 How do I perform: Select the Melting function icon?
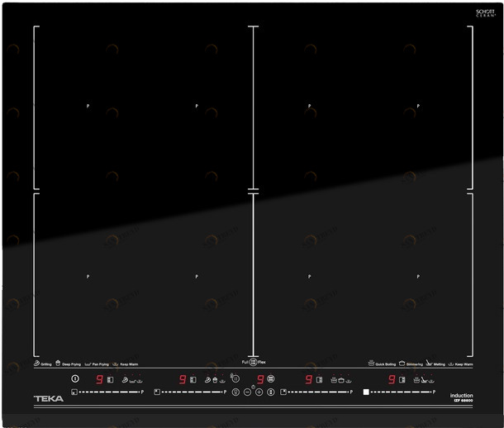pyautogui.click(x=429, y=363)
